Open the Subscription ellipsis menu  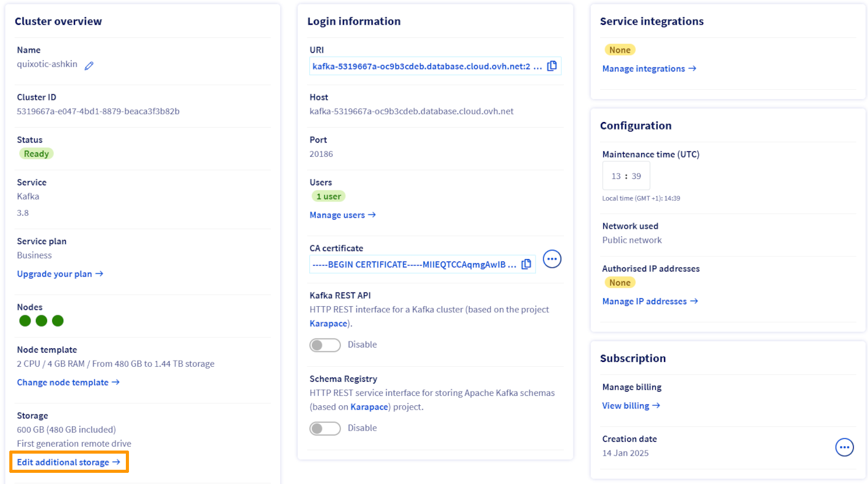point(844,447)
